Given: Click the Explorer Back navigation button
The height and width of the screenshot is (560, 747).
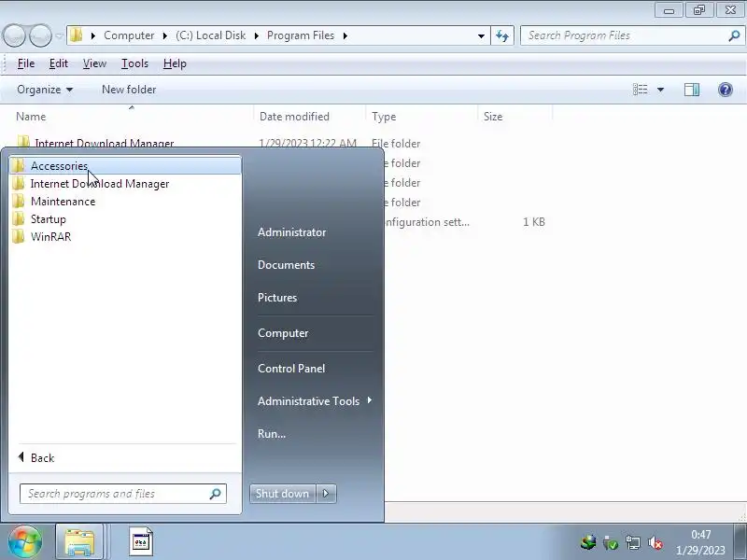Looking at the screenshot, I should click(x=14, y=35).
